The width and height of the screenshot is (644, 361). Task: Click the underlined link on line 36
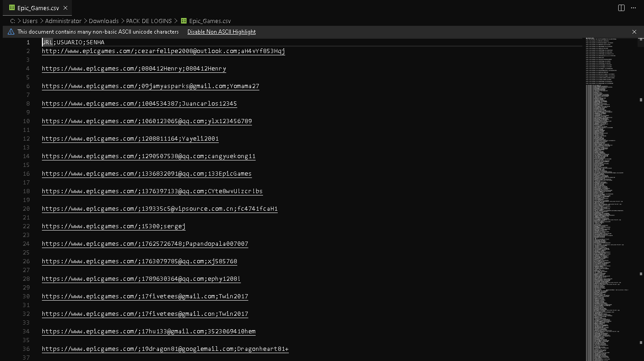165,349
